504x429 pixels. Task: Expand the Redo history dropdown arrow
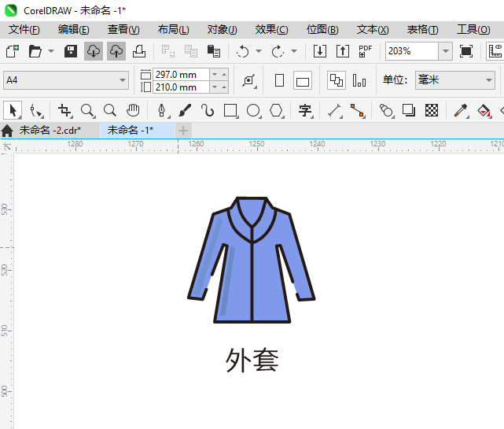coord(294,51)
